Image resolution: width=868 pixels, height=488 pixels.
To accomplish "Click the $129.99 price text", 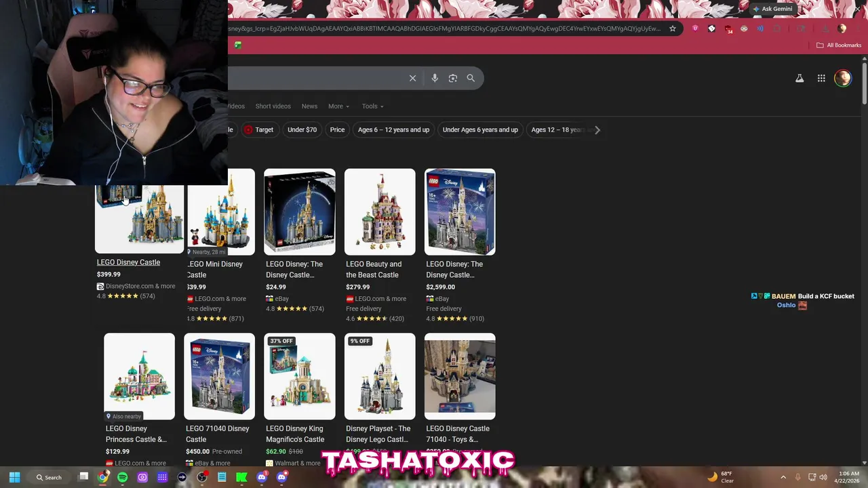I will coord(117,451).
